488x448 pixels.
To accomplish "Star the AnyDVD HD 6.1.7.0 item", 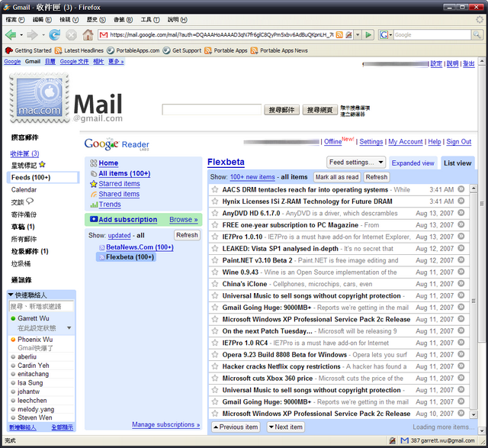I will (x=215, y=213).
